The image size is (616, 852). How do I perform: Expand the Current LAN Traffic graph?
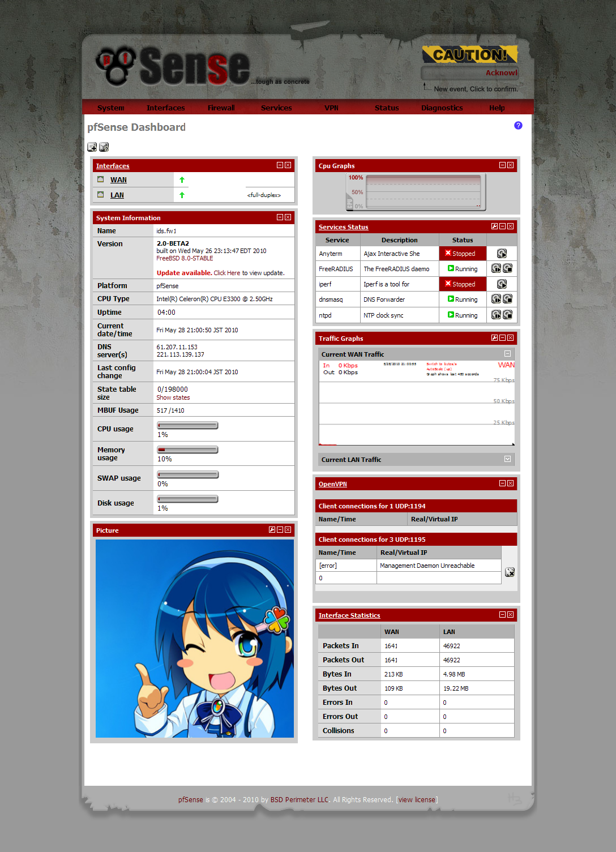coord(507,459)
